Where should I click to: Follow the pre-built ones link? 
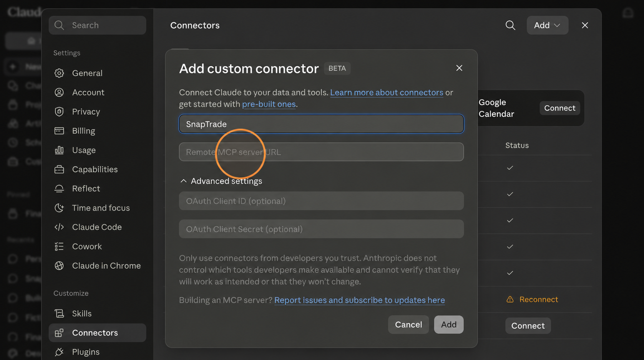pos(269,104)
